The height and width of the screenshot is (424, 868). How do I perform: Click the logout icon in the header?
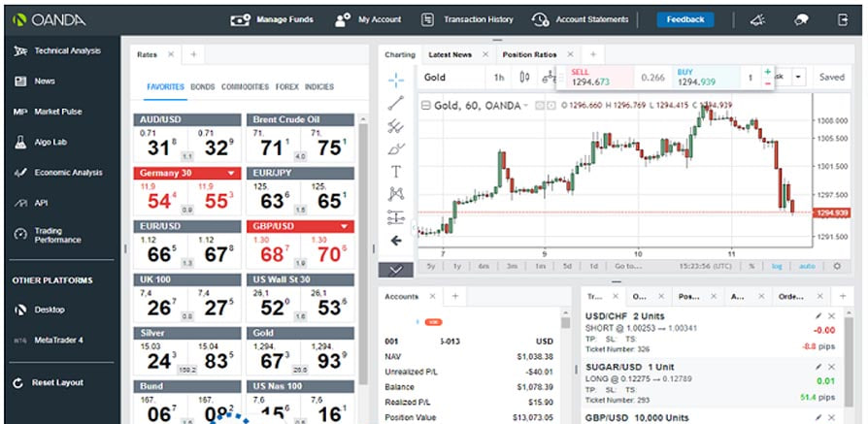[x=843, y=20]
